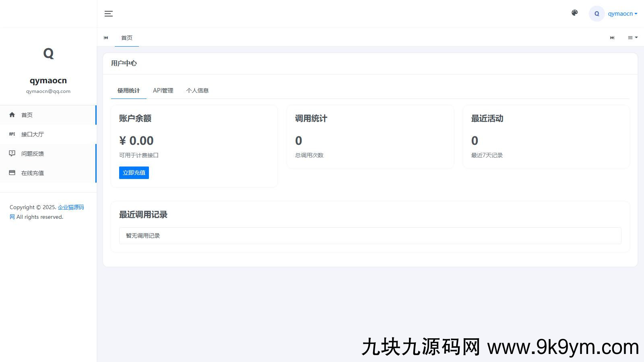Image resolution: width=644 pixels, height=362 pixels.
Task: Click the round Q avatar in header
Action: pos(597,14)
